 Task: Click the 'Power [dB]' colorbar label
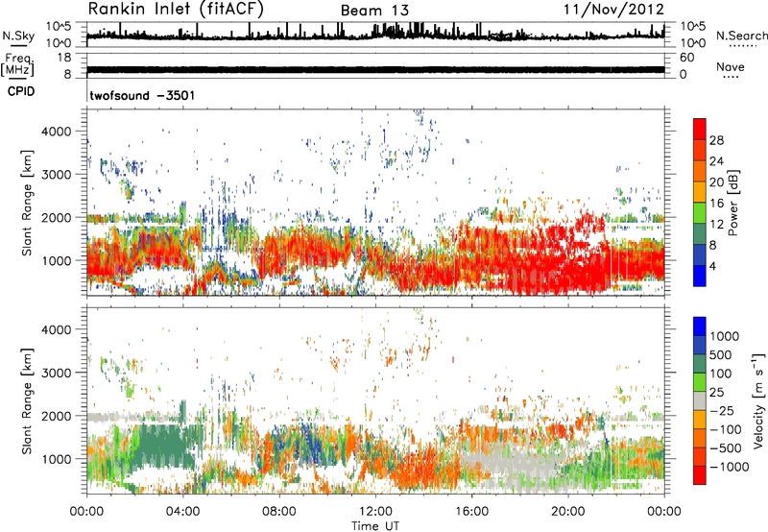[x=732, y=203]
